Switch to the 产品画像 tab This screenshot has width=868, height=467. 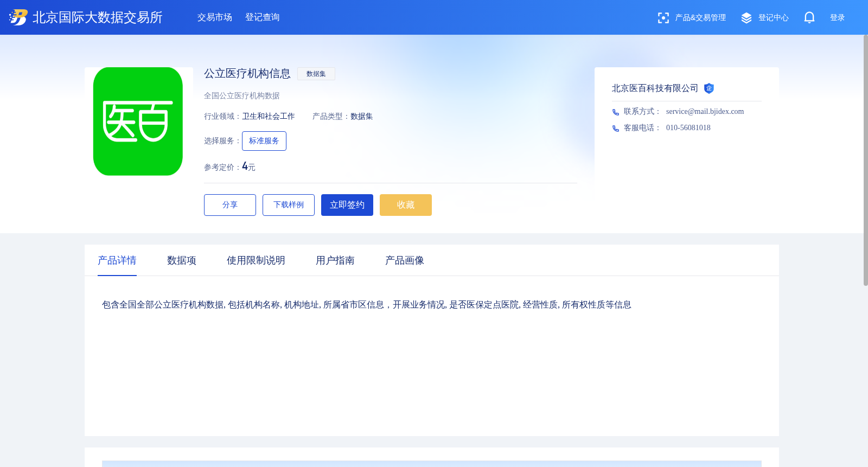point(405,260)
